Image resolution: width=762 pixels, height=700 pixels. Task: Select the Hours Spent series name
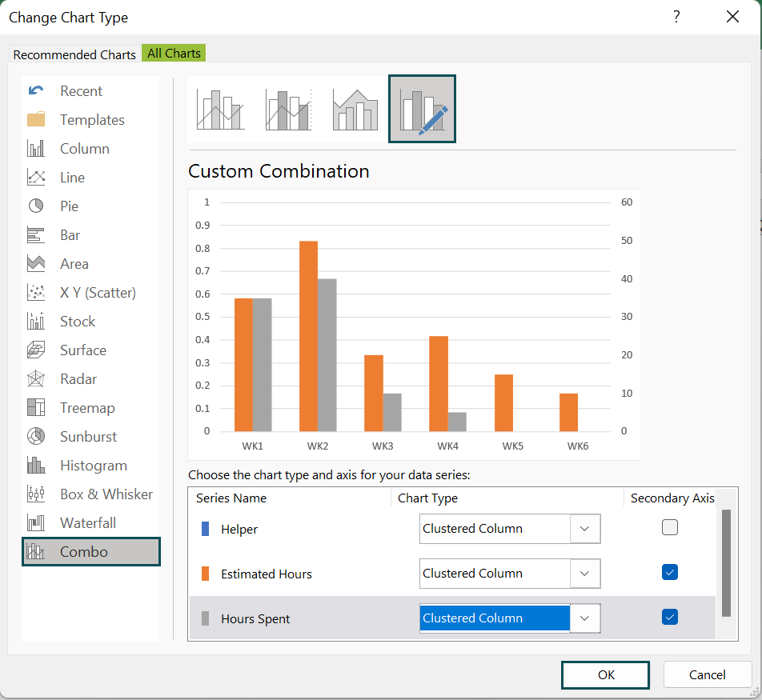(x=255, y=619)
